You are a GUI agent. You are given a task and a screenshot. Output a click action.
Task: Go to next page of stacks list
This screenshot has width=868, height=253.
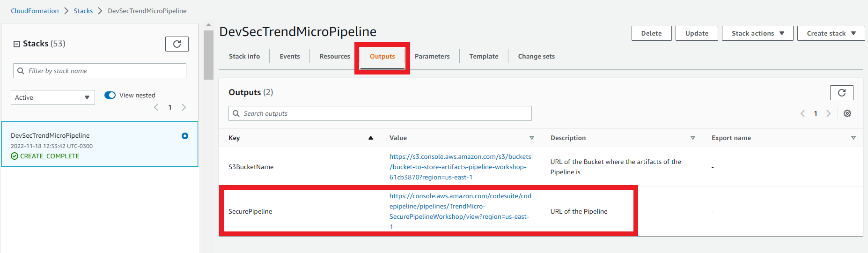click(184, 107)
